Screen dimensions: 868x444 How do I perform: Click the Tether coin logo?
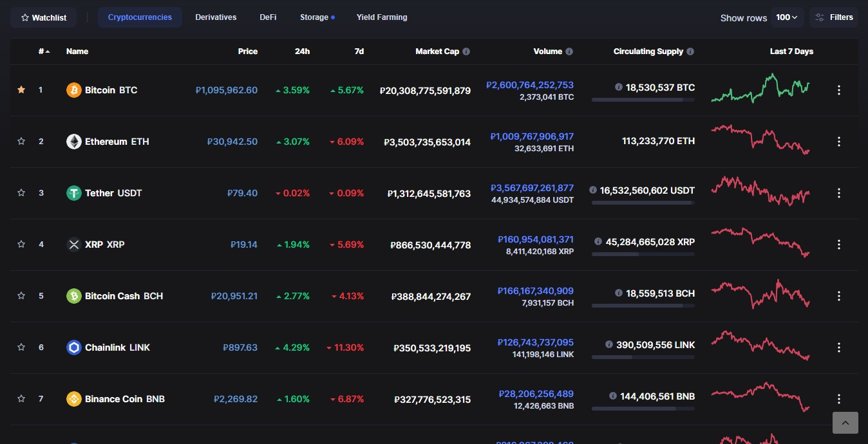pyautogui.click(x=74, y=193)
